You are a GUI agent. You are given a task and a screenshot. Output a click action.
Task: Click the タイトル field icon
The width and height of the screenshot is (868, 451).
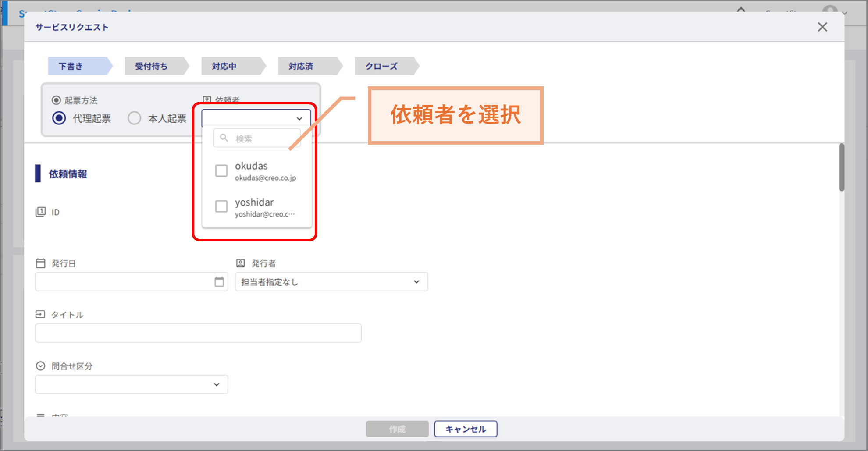tap(40, 315)
